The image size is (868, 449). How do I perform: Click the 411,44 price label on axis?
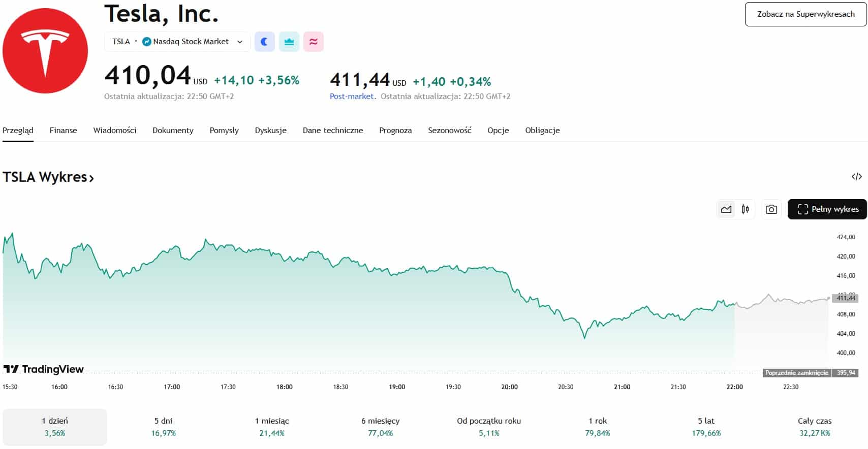[x=846, y=298]
